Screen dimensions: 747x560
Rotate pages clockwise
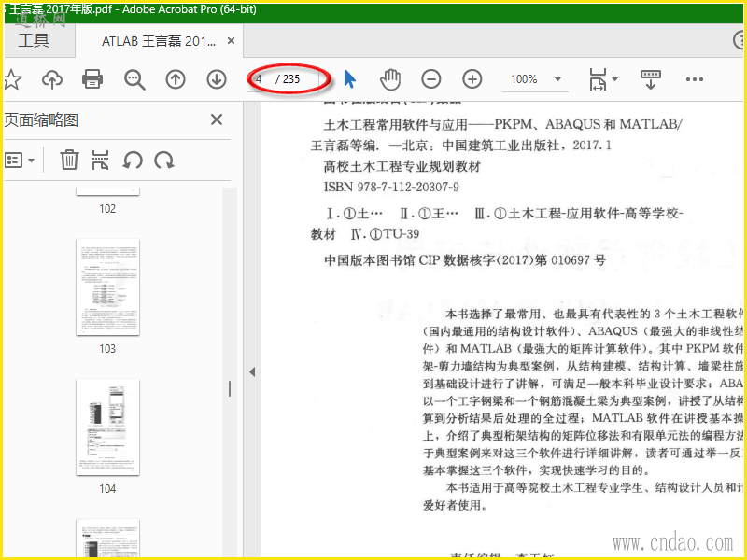pos(164,160)
